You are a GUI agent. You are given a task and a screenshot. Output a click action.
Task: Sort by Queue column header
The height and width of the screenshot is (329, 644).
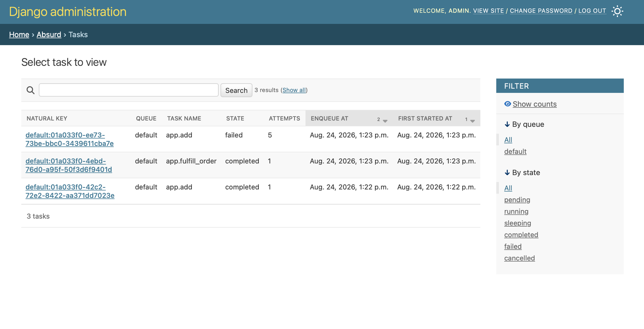click(x=146, y=118)
